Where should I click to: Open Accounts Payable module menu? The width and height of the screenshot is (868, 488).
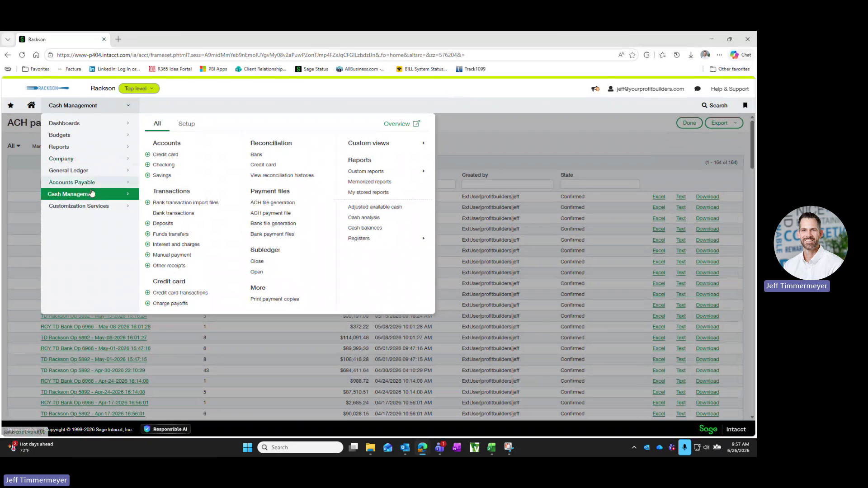click(x=90, y=182)
